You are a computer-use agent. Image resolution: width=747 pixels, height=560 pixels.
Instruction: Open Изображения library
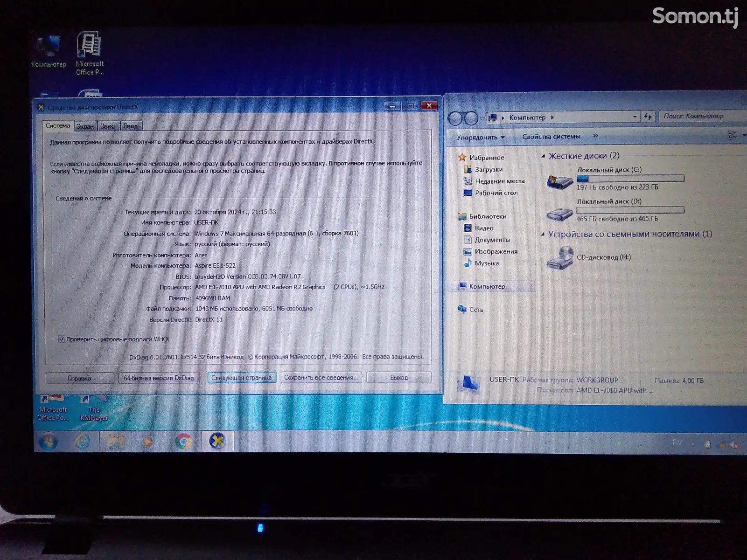pyautogui.click(x=491, y=251)
